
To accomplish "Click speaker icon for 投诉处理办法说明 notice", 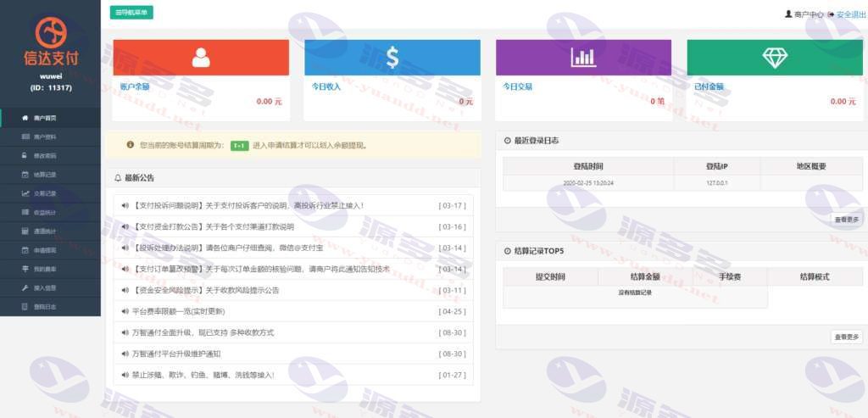I will point(125,248).
